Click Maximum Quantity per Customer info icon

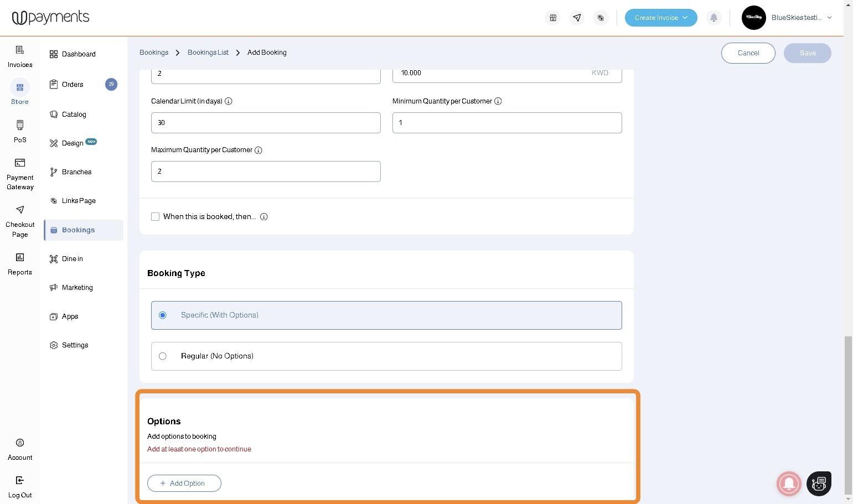[258, 150]
